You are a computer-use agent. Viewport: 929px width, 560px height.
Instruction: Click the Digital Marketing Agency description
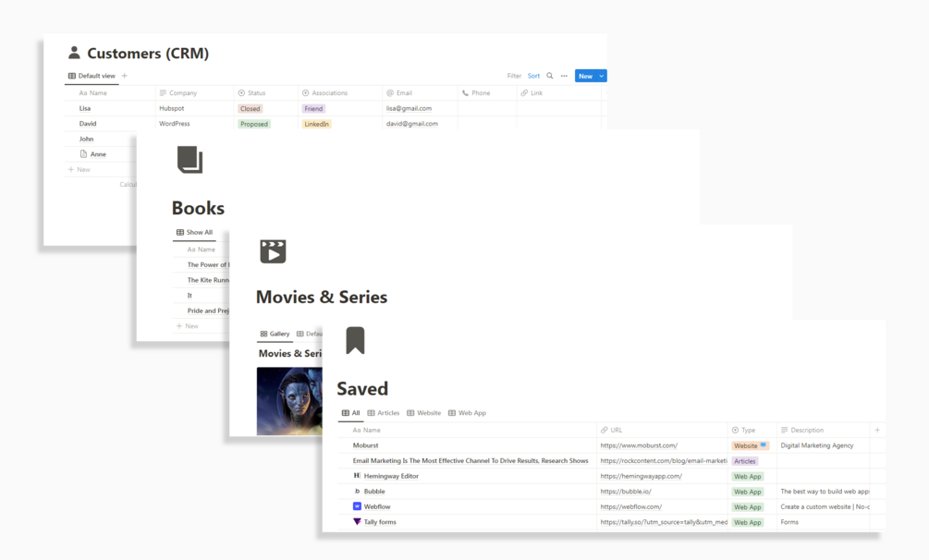tap(817, 445)
